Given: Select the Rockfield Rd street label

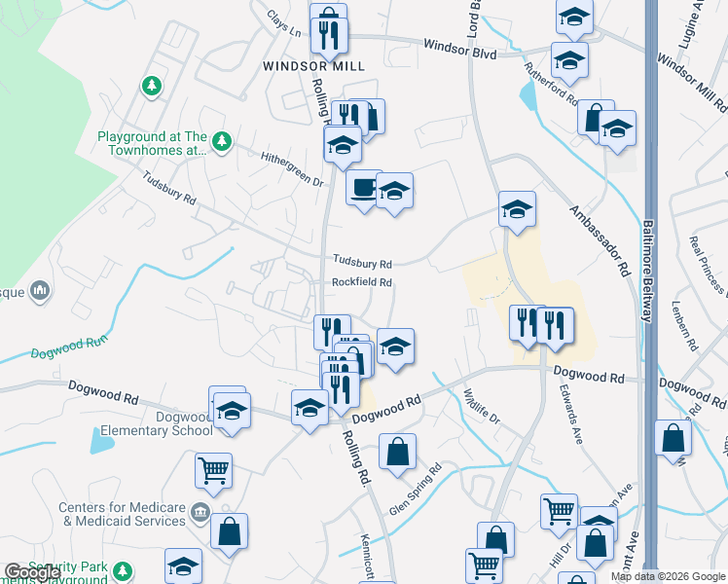Looking at the screenshot, I should click(362, 282).
